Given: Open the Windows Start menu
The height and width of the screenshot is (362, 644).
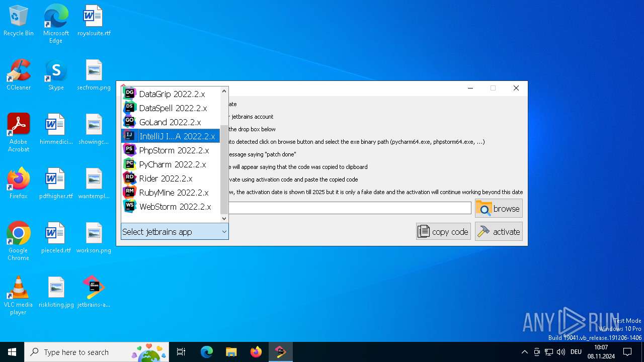Looking at the screenshot, I should tap(12, 352).
